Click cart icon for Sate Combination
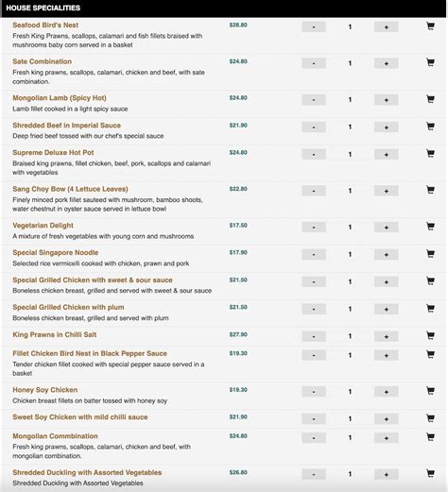Viewport: 448px width, 492px height. click(x=430, y=62)
